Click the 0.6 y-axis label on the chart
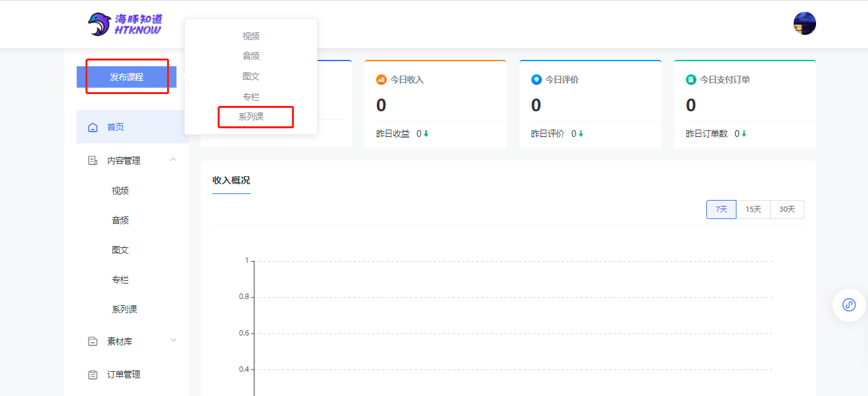This screenshot has width=868, height=396. (x=244, y=333)
